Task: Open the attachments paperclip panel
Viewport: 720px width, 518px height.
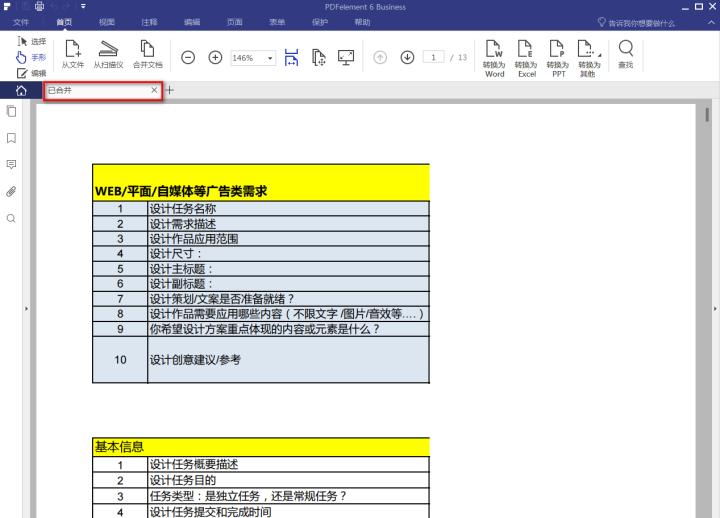Action: [x=11, y=191]
